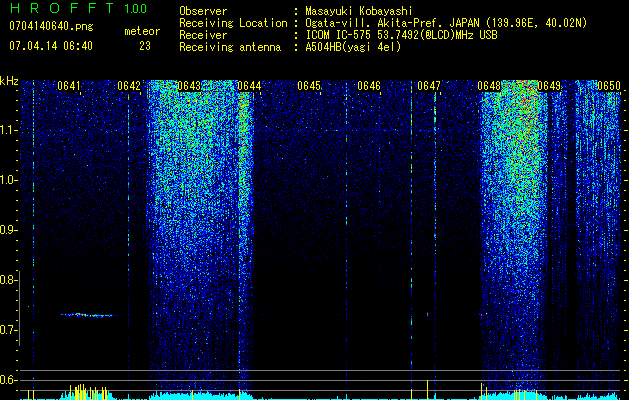
Task: Select the filename 0704140640.png
Action: point(51,26)
